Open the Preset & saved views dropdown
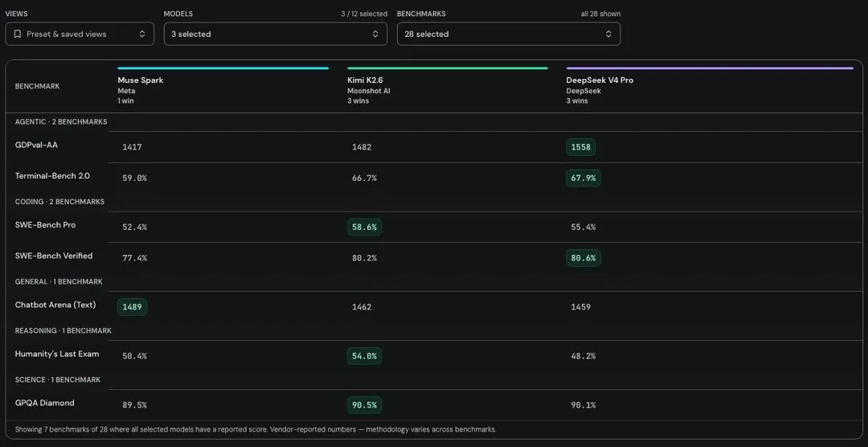 click(80, 34)
